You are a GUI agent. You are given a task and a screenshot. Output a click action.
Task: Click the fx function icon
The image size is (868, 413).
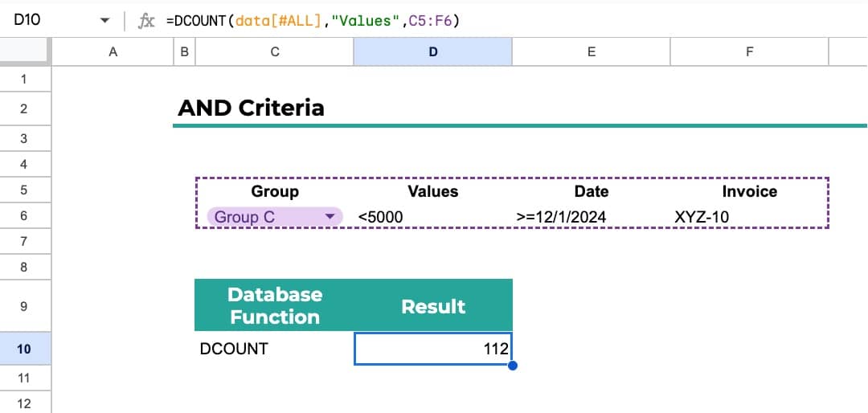146,22
